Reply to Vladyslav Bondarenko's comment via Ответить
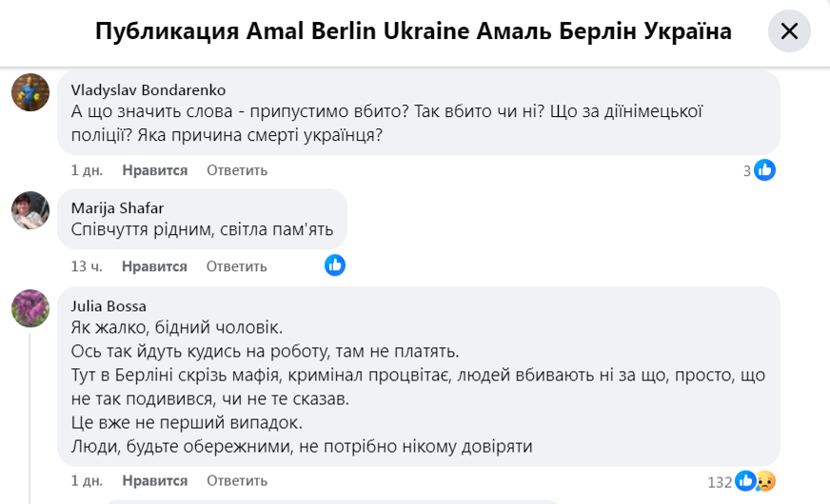The height and width of the screenshot is (504, 830). (237, 170)
